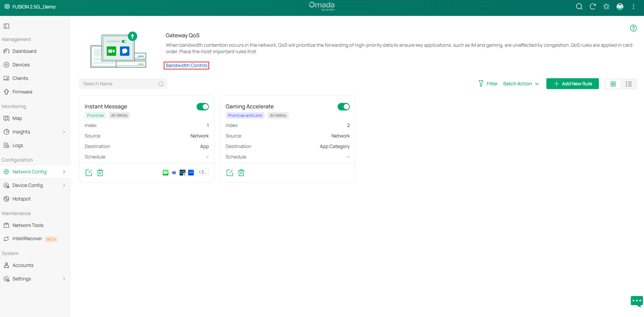Click the Filter button
Image resolution: width=644 pixels, height=317 pixels.
(488, 84)
